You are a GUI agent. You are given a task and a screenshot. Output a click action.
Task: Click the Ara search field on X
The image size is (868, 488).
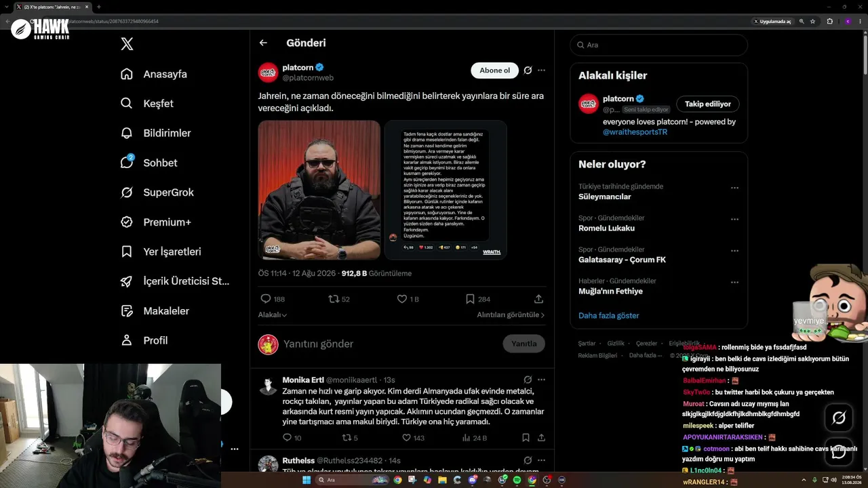pyautogui.click(x=658, y=45)
